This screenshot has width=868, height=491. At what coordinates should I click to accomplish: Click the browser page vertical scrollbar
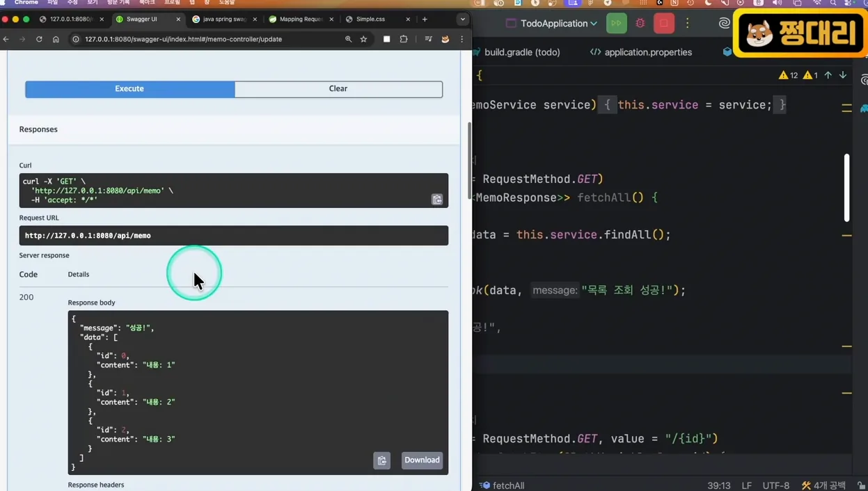(x=469, y=160)
